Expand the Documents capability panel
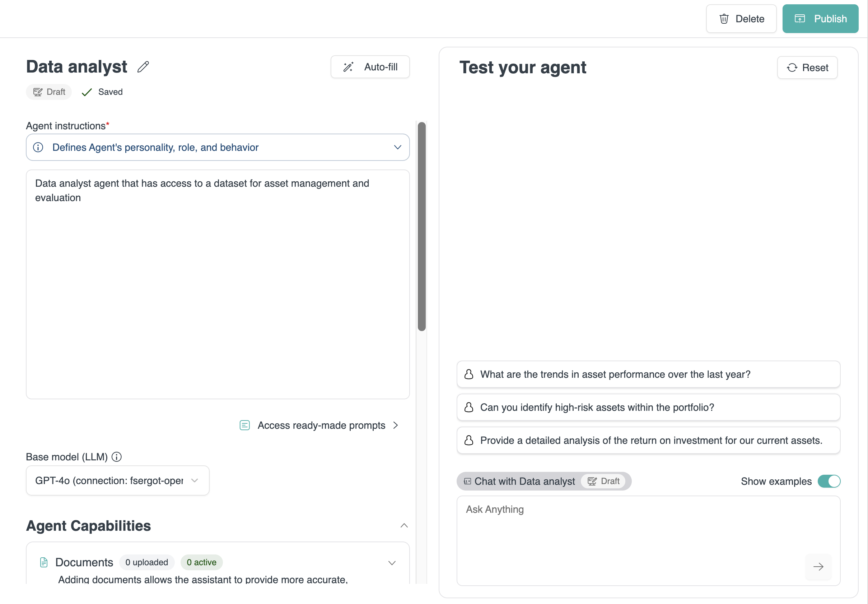 (392, 563)
